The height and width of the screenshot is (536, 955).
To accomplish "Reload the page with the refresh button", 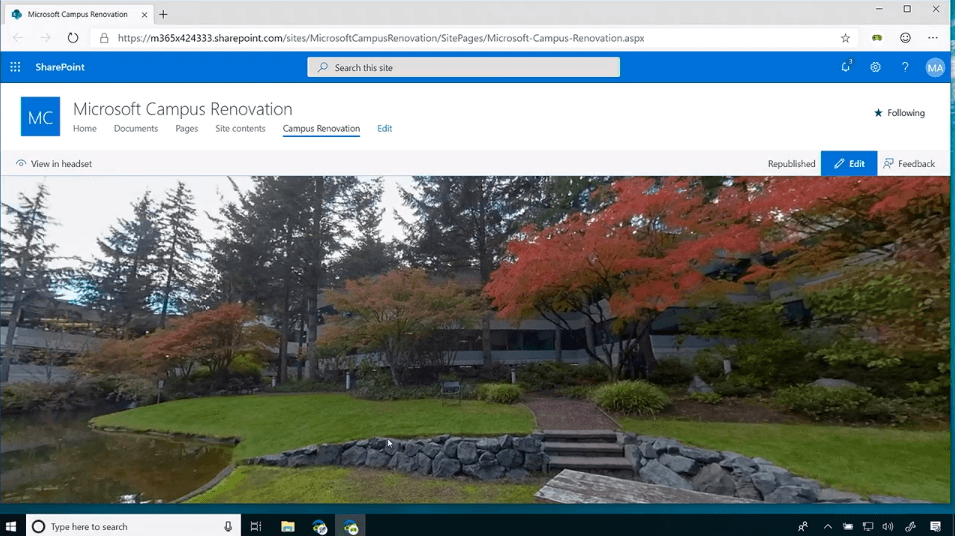I will [72, 38].
